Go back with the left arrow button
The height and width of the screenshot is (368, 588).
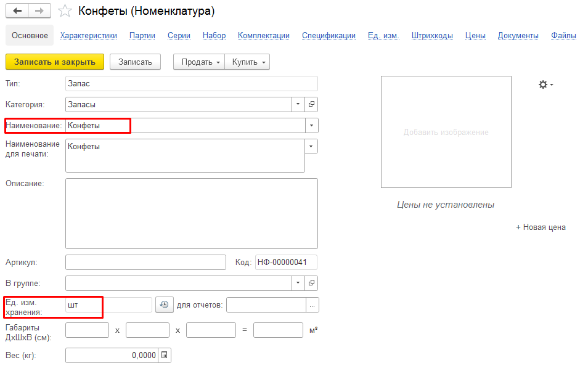(17, 11)
